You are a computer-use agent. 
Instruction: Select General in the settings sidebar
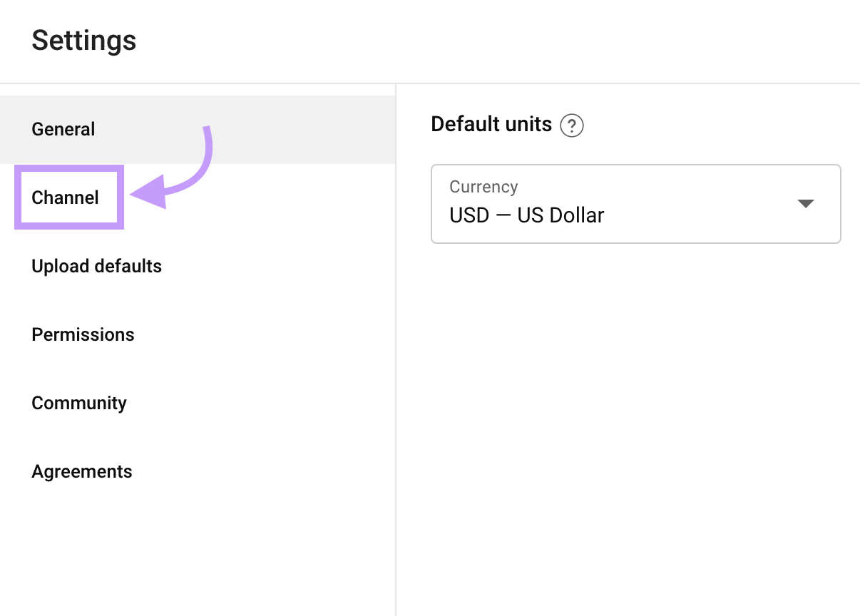(x=63, y=129)
